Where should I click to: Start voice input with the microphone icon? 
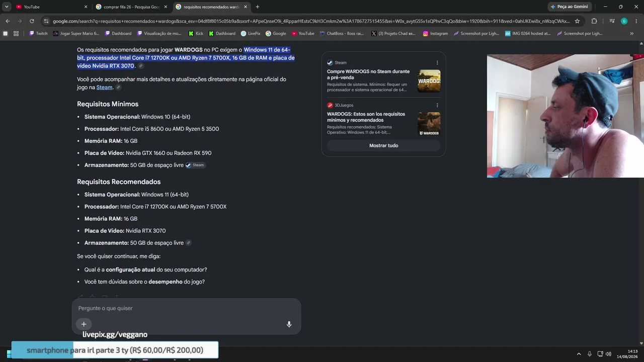[289, 324]
